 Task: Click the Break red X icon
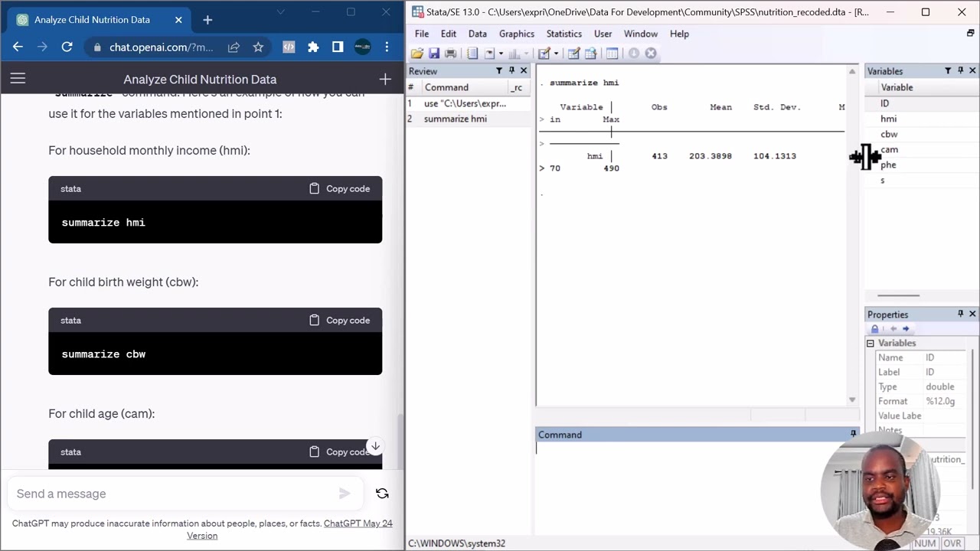click(x=651, y=54)
